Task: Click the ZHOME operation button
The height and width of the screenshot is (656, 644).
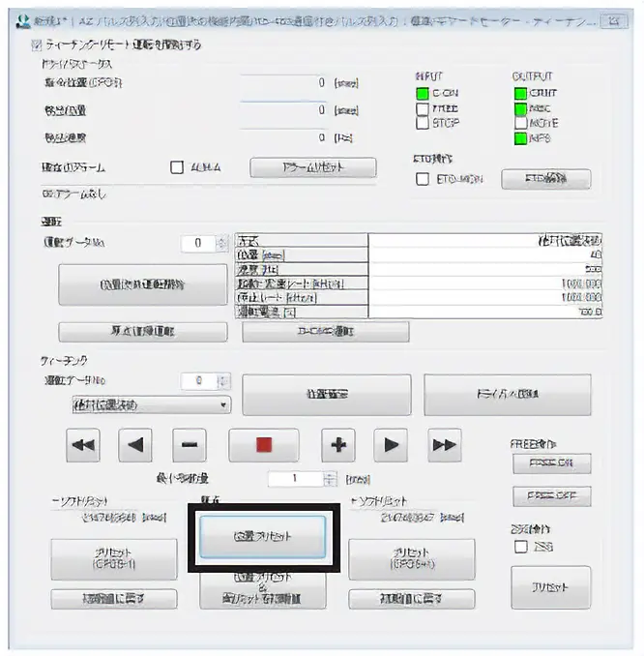Action: [x=326, y=332]
